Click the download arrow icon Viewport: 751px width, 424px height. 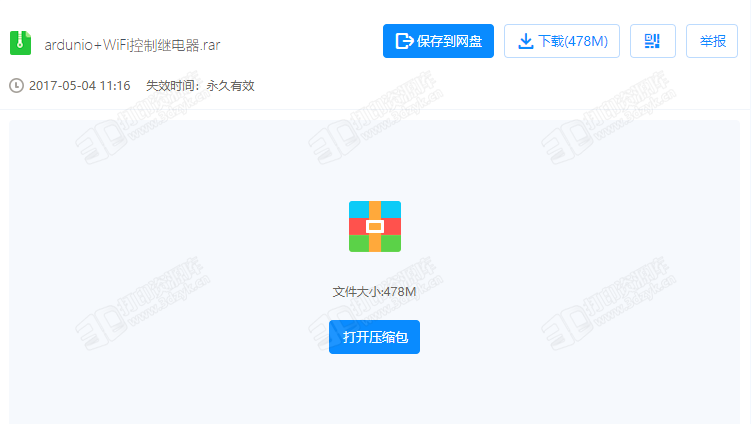tap(525, 41)
